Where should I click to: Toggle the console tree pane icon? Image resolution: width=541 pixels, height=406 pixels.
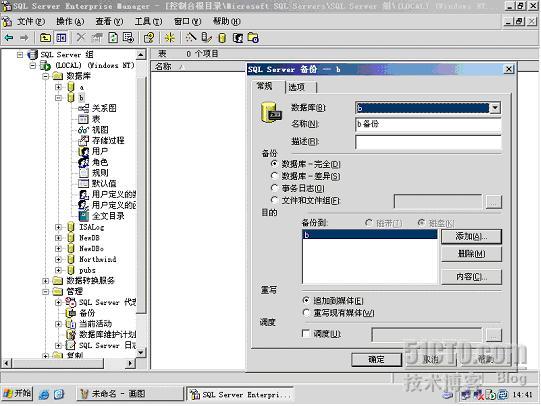(x=61, y=38)
